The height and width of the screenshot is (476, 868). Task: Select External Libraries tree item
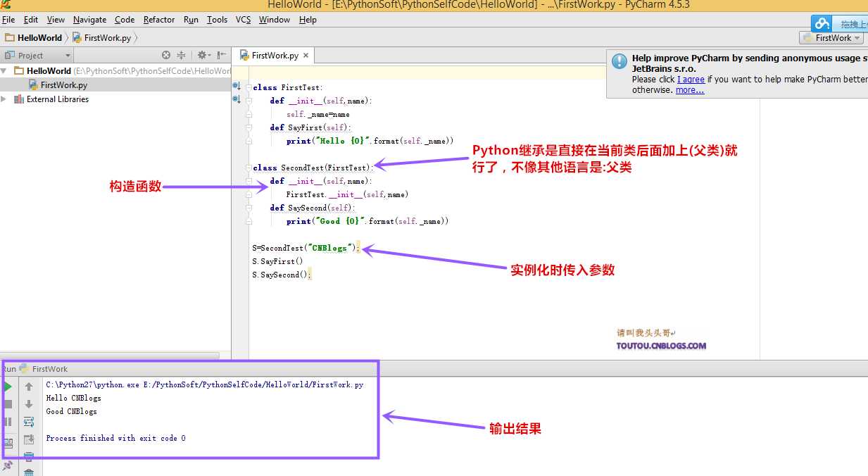[57, 99]
